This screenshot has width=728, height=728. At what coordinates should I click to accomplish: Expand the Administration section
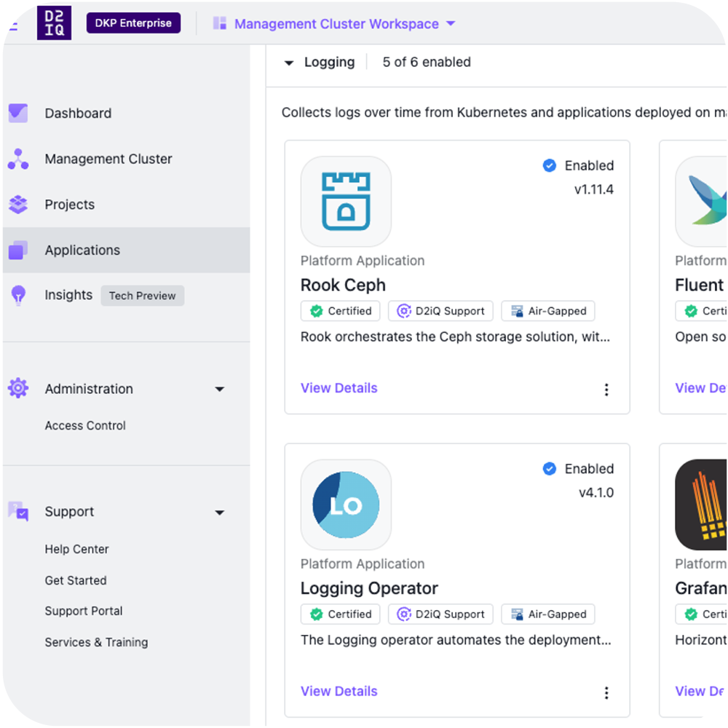coord(219,389)
